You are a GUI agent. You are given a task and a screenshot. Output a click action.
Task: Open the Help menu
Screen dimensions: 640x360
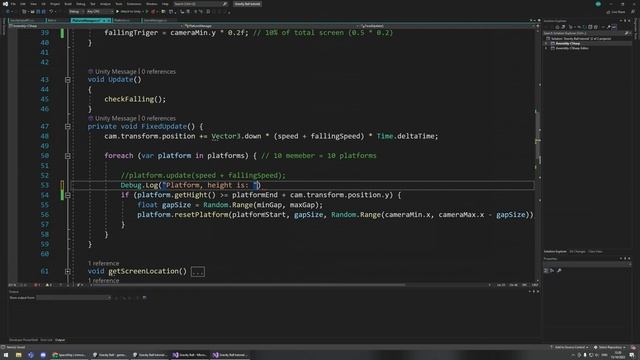point(164,4)
